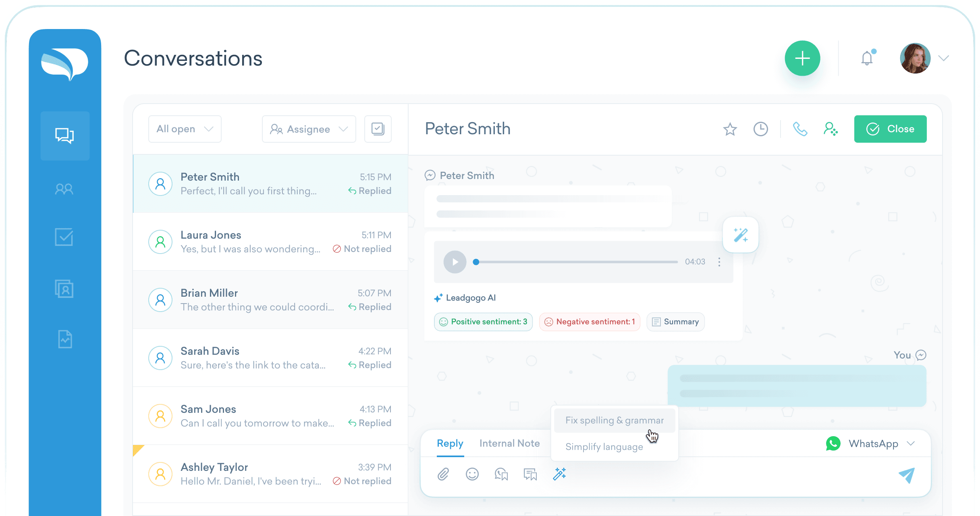Image resolution: width=980 pixels, height=516 pixels.
Task: Click the Summary button
Action: click(x=675, y=322)
